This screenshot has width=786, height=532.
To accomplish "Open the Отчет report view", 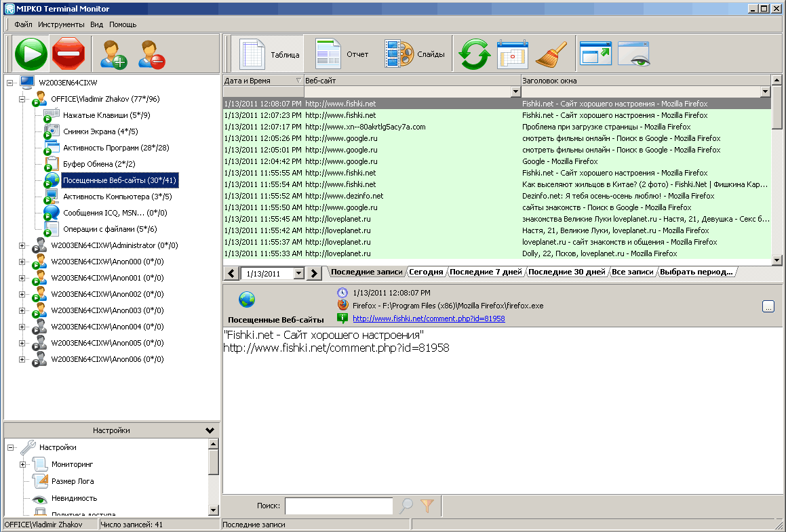I will 342,54.
